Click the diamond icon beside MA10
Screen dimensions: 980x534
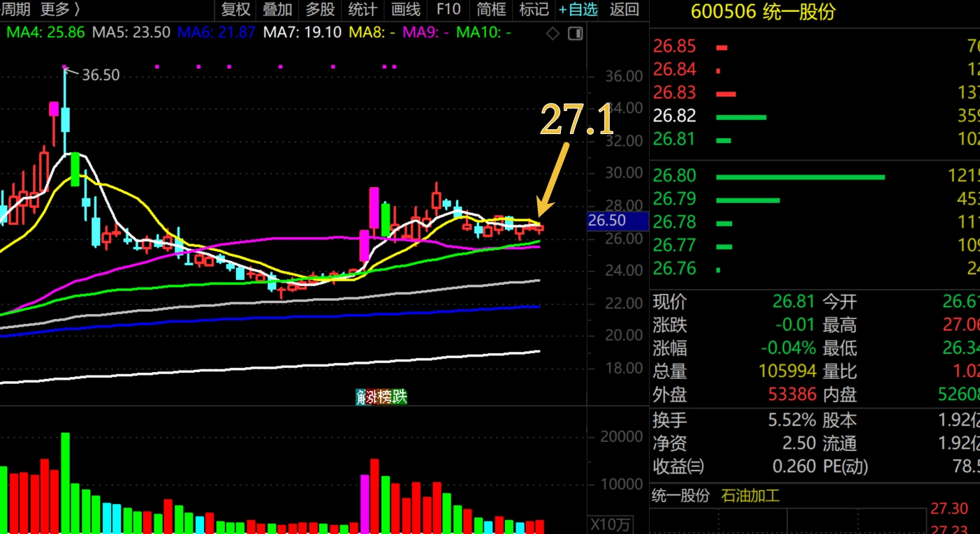[553, 34]
